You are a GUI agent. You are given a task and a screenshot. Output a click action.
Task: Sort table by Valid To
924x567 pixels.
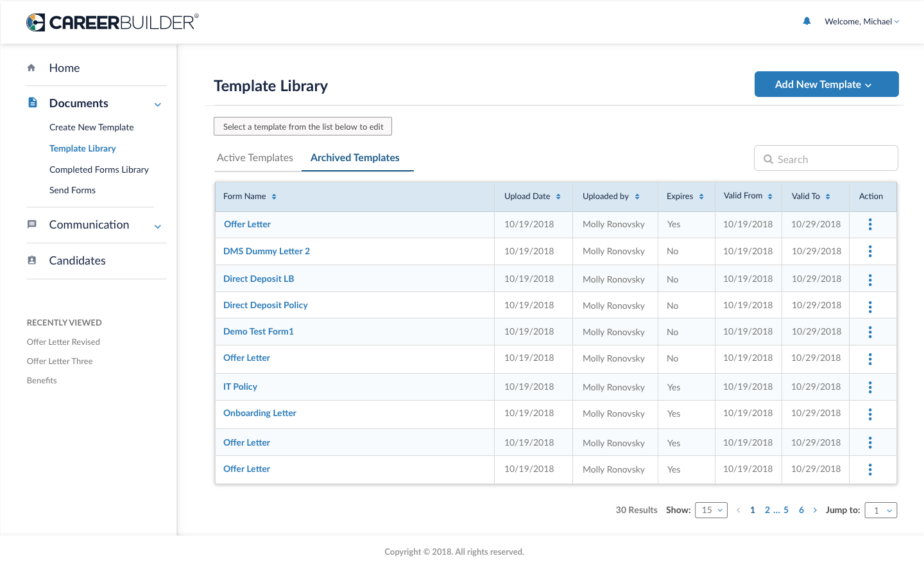point(828,196)
